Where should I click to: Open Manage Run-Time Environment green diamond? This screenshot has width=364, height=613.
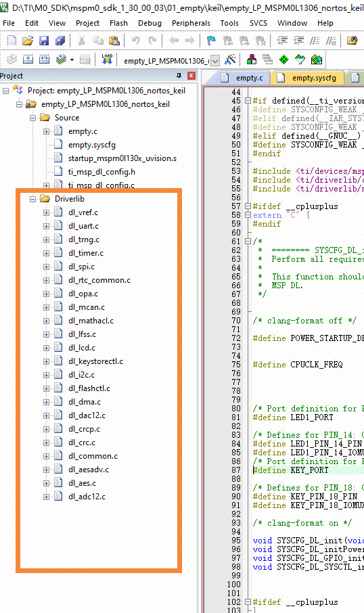click(x=284, y=60)
